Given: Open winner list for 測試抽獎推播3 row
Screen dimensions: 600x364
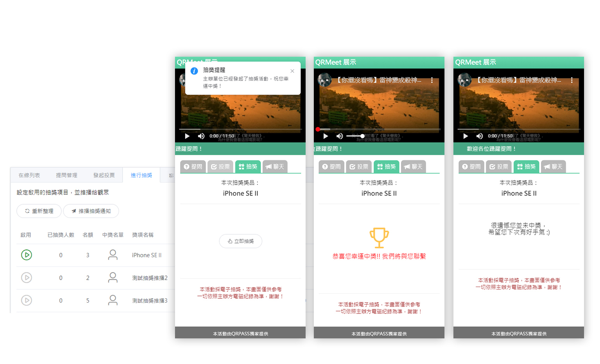Looking at the screenshot, I should pos(113,300).
